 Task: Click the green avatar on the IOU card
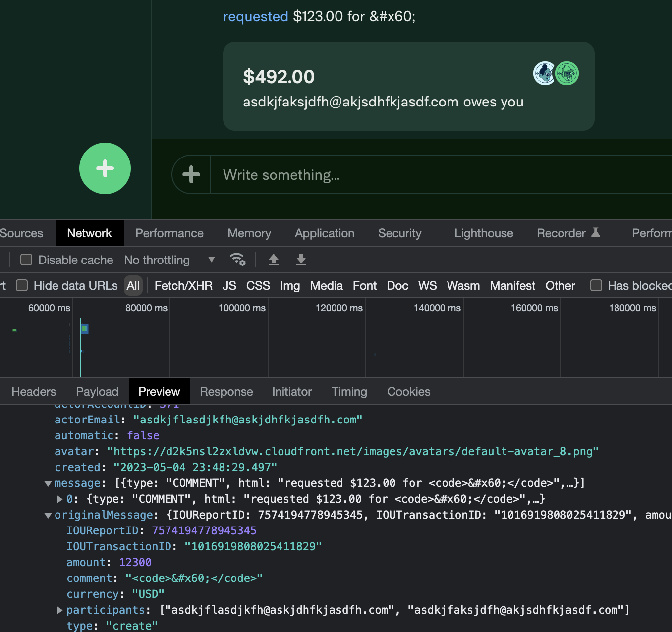pyautogui.click(x=567, y=73)
